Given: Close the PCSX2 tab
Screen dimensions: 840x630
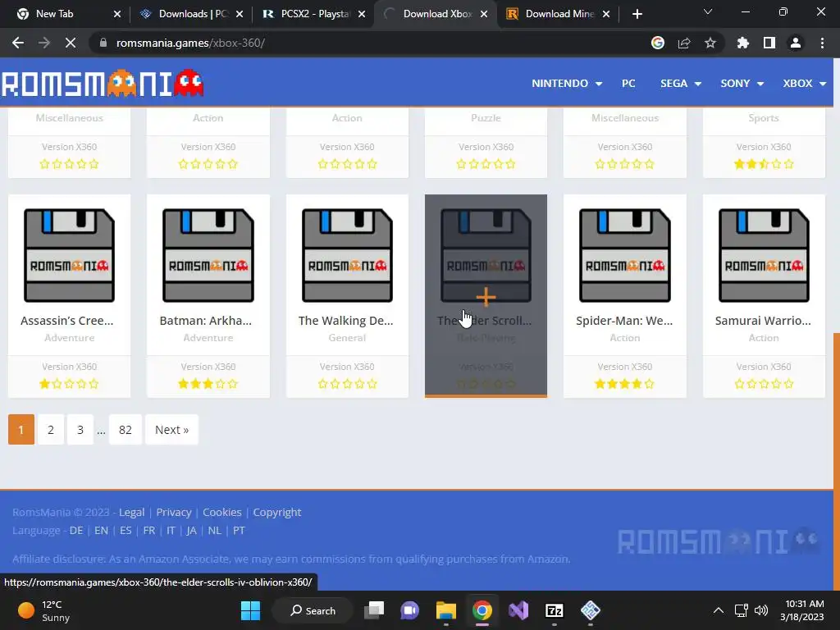Looking at the screenshot, I should pos(362,14).
